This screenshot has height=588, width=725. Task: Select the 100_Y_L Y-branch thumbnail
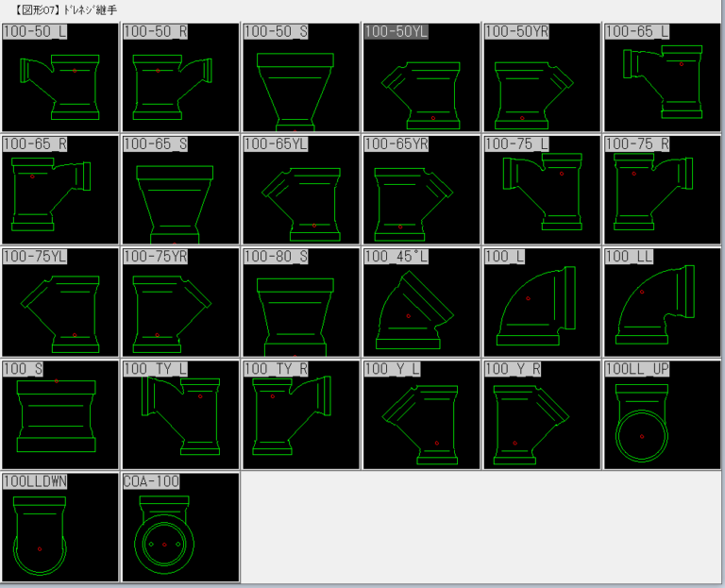pyautogui.click(x=422, y=414)
